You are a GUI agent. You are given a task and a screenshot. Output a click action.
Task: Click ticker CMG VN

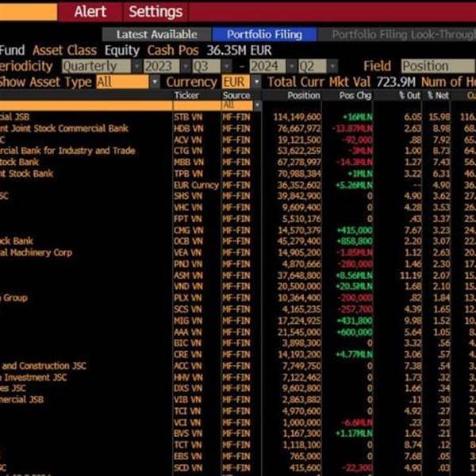[x=188, y=230]
